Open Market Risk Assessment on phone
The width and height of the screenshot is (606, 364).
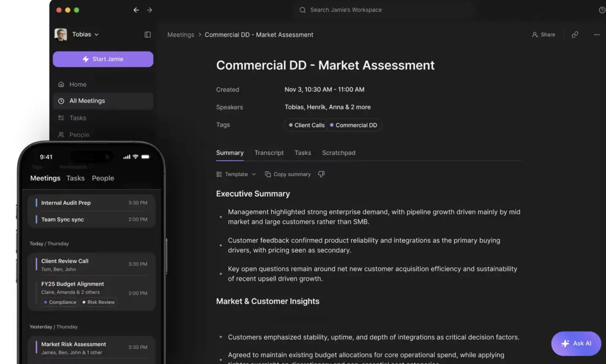pyautogui.click(x=92, y=348)
